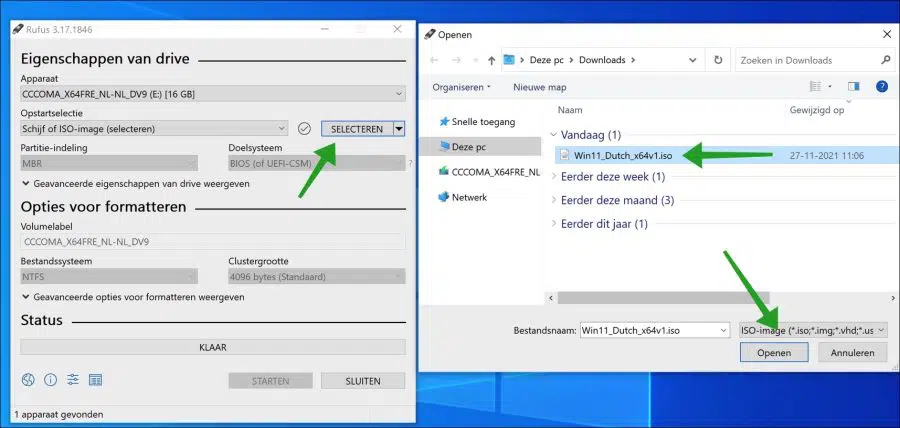The image size is (900, 428).
Task: Expand Eerder deze maand (3) group
Action: click(553, 200)
